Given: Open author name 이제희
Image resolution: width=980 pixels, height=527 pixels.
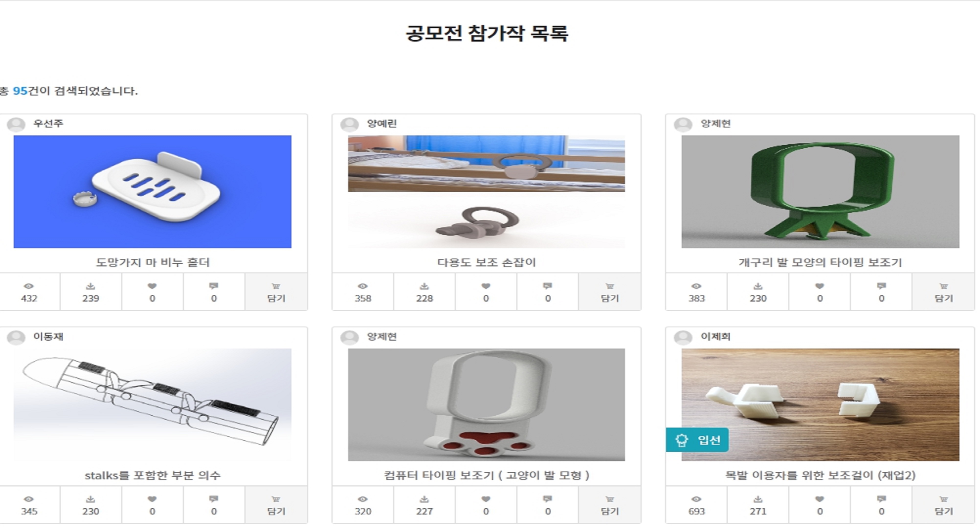Looking at the screenshot, I should point(715,337).
